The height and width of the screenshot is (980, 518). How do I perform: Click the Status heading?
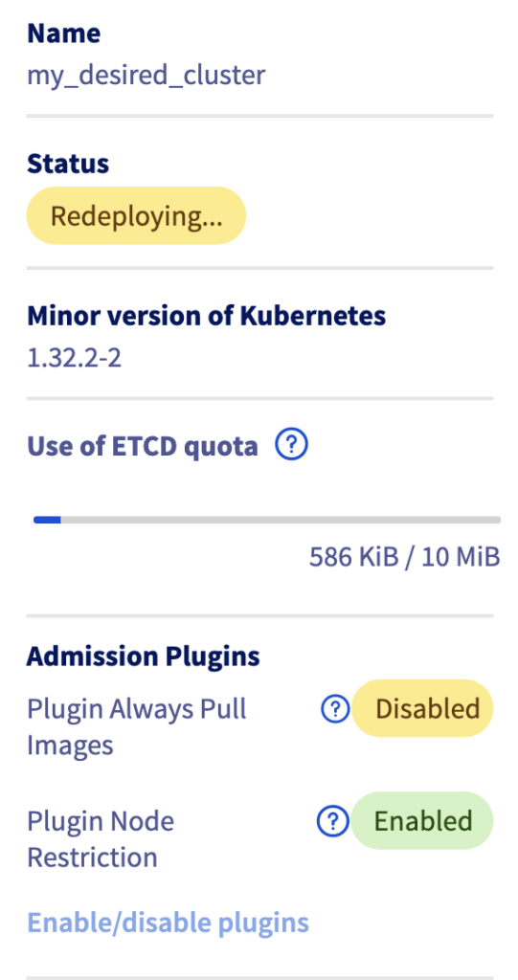click(68, 164)
